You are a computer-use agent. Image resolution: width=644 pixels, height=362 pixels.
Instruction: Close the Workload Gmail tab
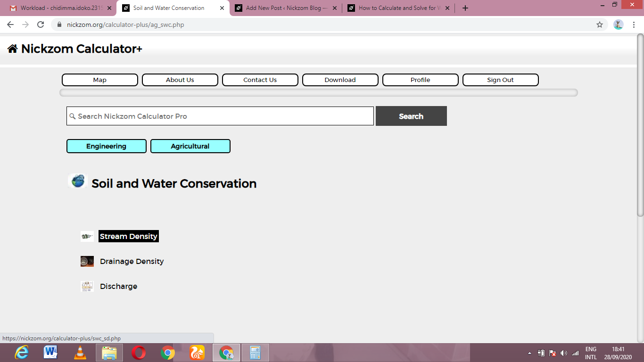[109, 8]
